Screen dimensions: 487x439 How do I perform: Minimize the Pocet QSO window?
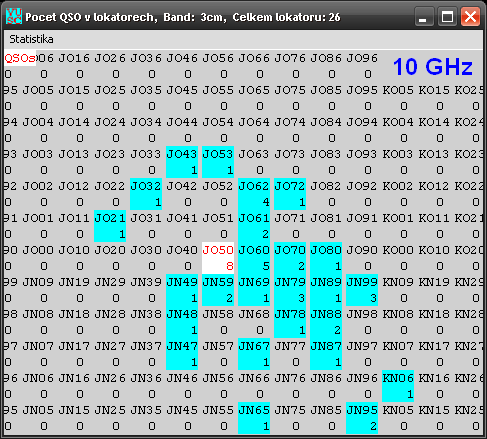pyautogui.click(x=424, y=16)
